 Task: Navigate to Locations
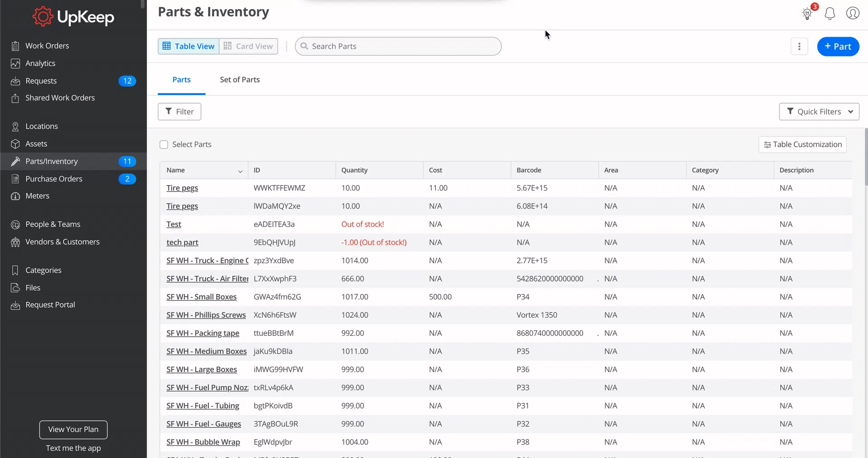[42, 126]
